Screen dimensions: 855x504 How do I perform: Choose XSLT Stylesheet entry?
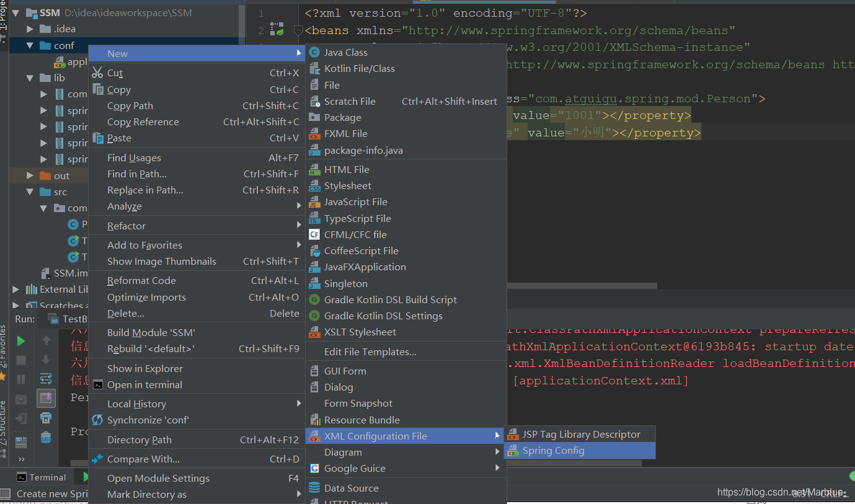pos(406,332)
